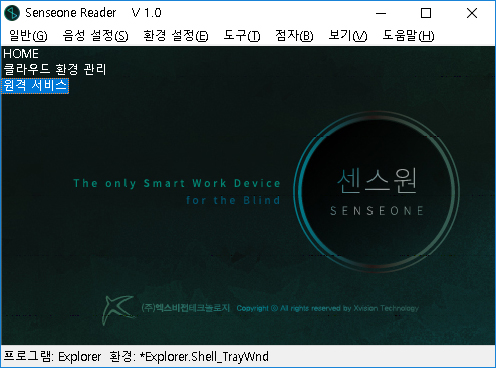The width and height of the screenshot is (496, 368).
Task: Select the highlighted 원격 서비스 item
Action: (35, 86)
